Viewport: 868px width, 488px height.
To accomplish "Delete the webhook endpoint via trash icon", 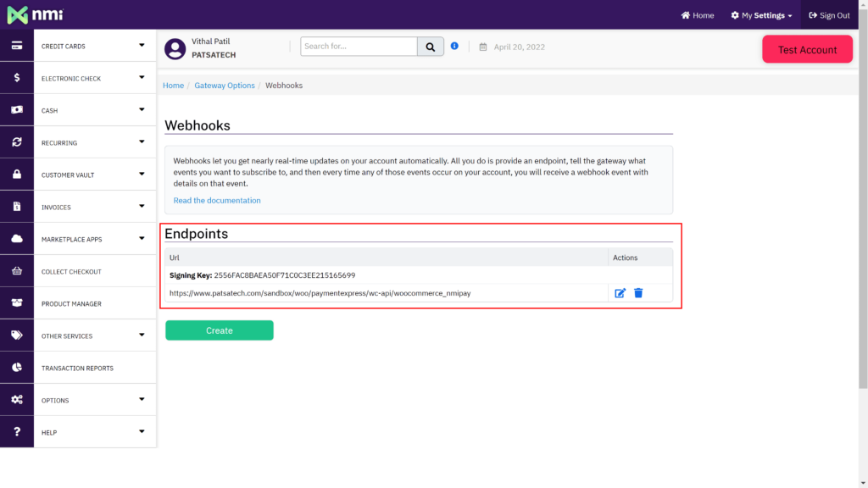I will point(638,293).
